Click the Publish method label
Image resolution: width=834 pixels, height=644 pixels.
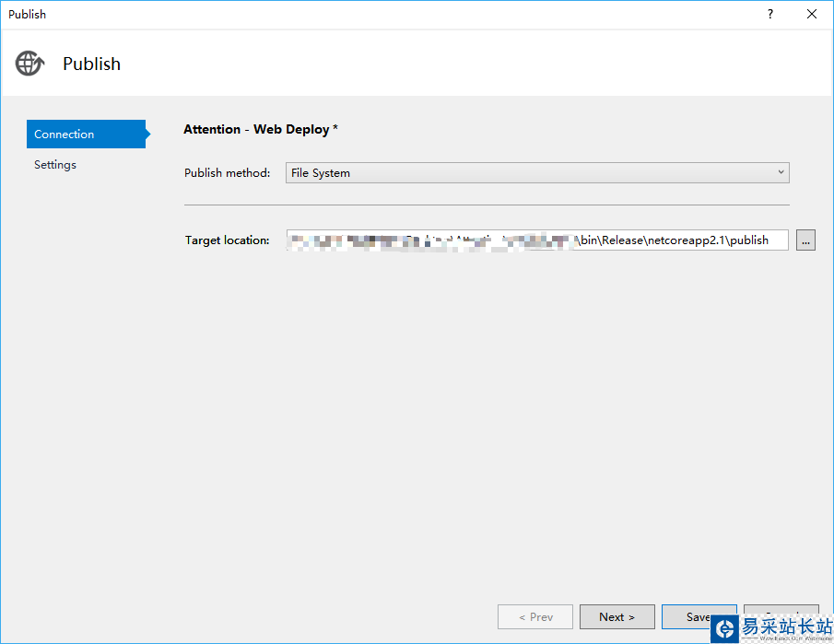tap(228, 172)
